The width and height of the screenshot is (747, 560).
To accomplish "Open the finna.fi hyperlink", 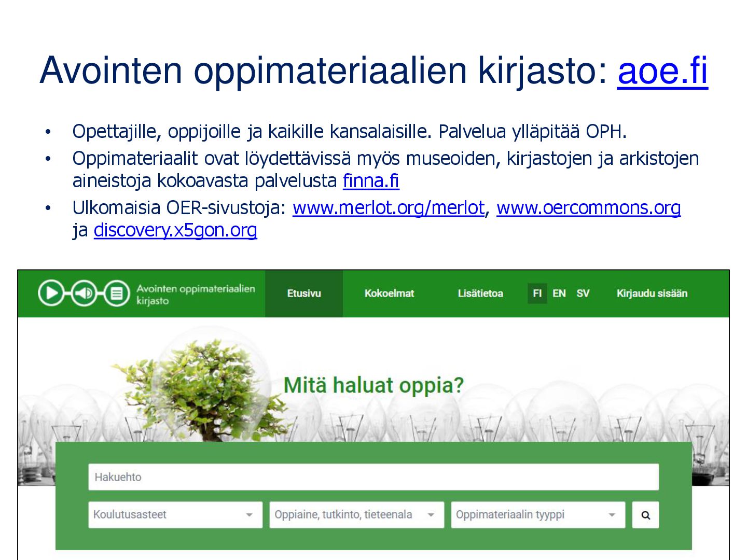I will pyautogui.click(x=371, y=181).
